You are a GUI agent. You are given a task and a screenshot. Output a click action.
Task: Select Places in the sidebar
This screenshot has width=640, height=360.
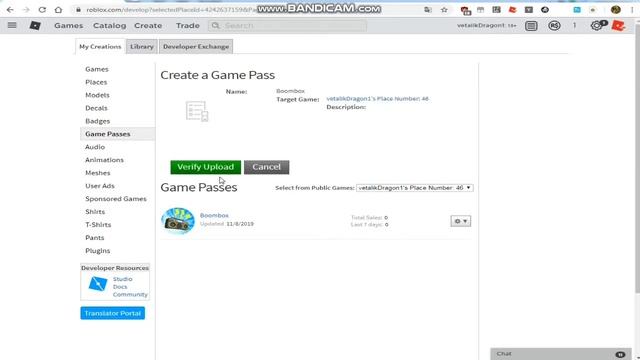tap(96, 82)
